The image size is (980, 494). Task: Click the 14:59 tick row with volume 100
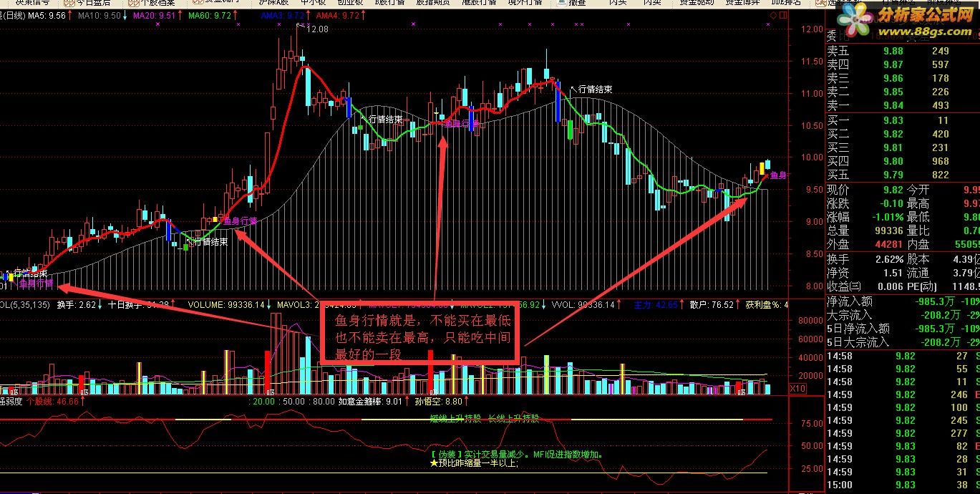point(903,407)
